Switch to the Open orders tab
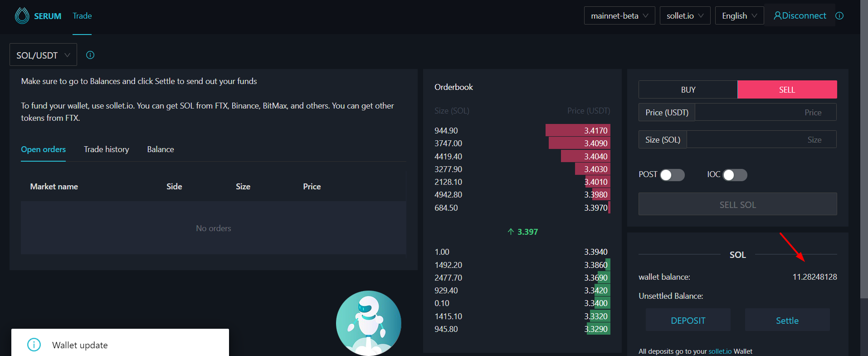The image size is (868, 356). click(x=44, y=149)
